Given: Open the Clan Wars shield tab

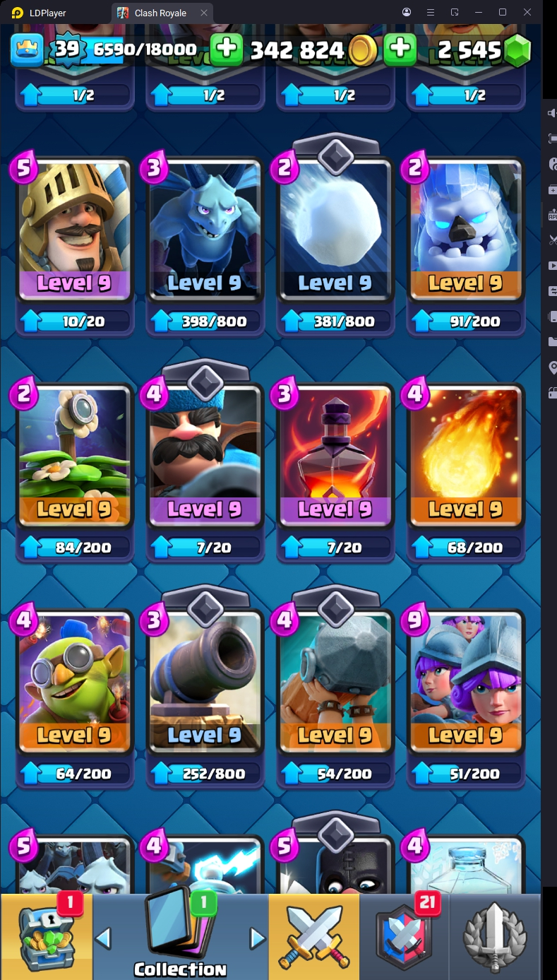Looking at the screenshot, I should pos(405,936).
